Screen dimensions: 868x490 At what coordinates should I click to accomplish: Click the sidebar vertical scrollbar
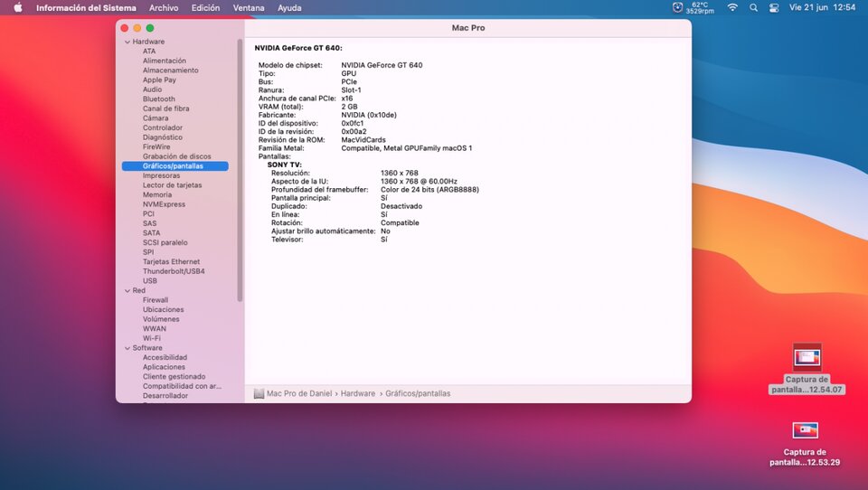coord(240,170)
